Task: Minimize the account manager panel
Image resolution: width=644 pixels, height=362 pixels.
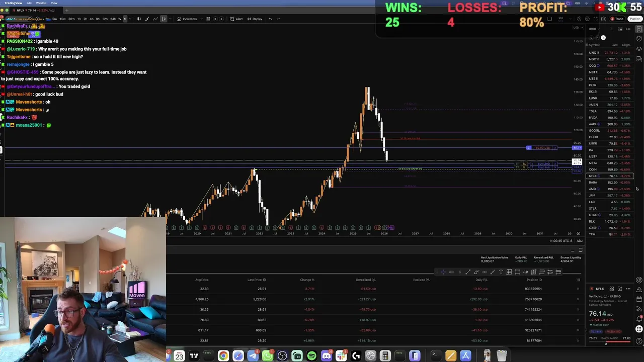Action: (573, 250)
